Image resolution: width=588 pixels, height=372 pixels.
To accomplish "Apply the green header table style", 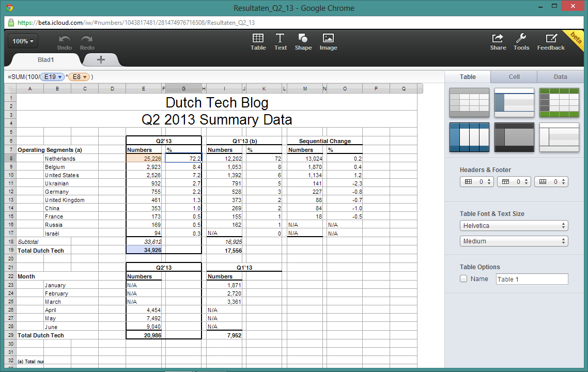I will [x=559, y=103].
